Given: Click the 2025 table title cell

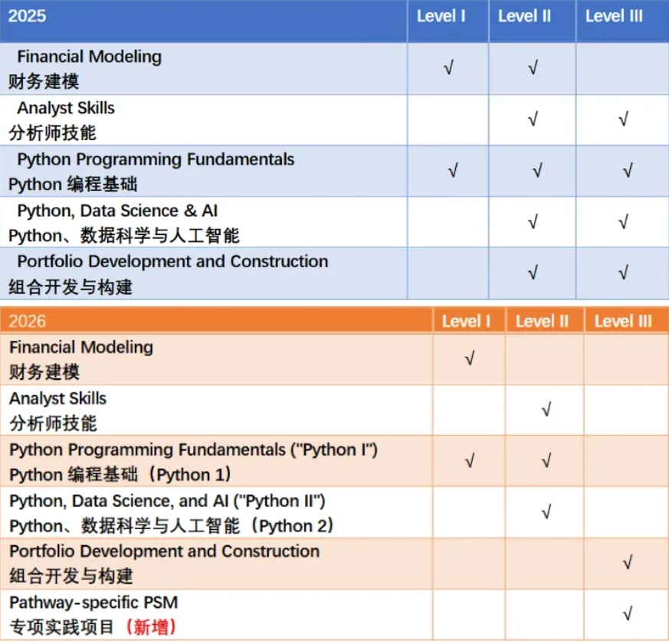Looking at the screenshot, I should click(x=28, y=16).
